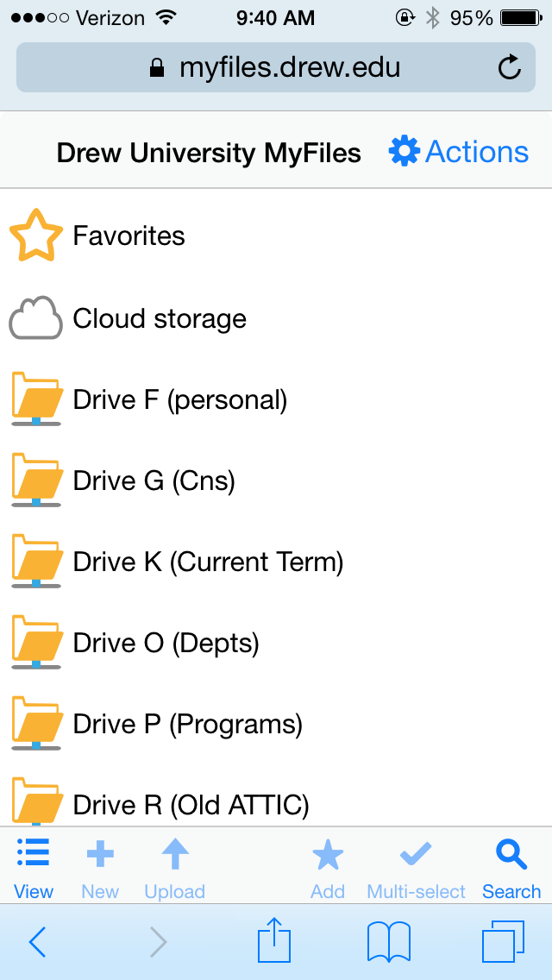Image resolution: width=552 pixels, height=980 pixels.
Task: Reload the myfiles.drew.edu page
Action: 509,67
